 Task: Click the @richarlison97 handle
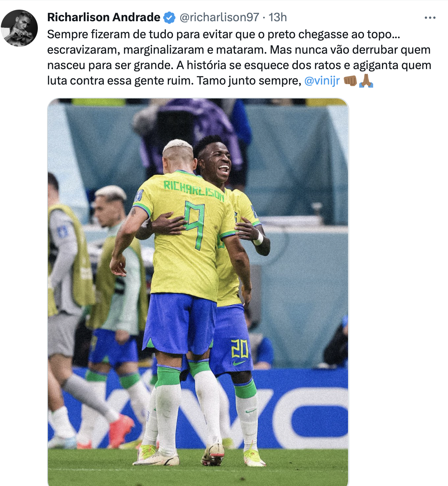(x=219, y=17)
